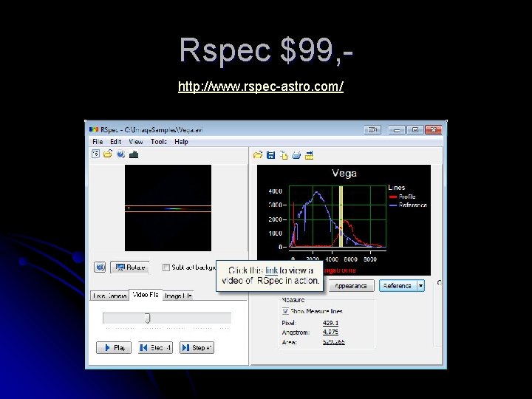Screen dimensions: 532x399
Task: Click the spectrum video preview image
Action: (168, 208)
